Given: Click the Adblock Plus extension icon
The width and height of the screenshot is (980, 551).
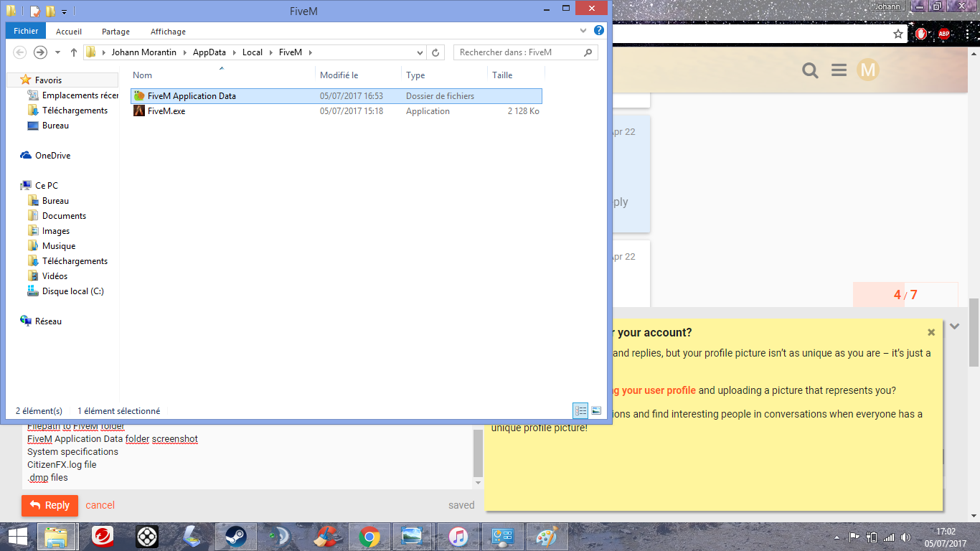Looking at the screenshot, I should pyautogui.click(x=944, y=34).
